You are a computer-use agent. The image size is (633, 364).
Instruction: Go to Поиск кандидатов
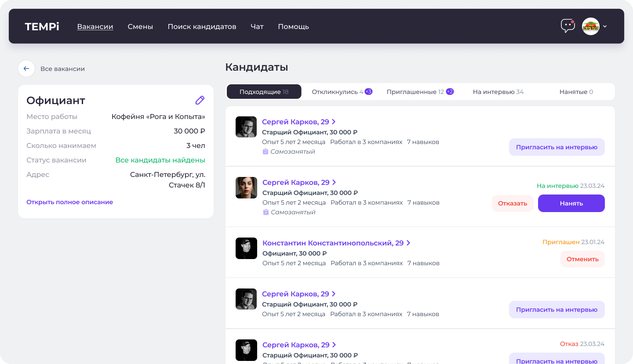pos(202,26)
